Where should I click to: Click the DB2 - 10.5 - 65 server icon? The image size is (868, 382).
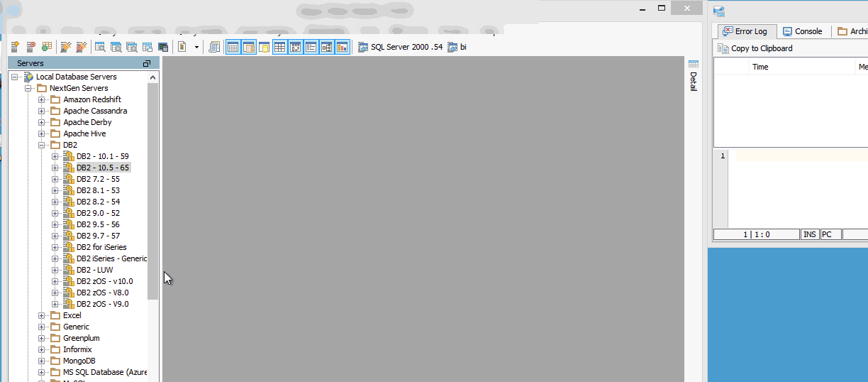[x=69, y=168]
